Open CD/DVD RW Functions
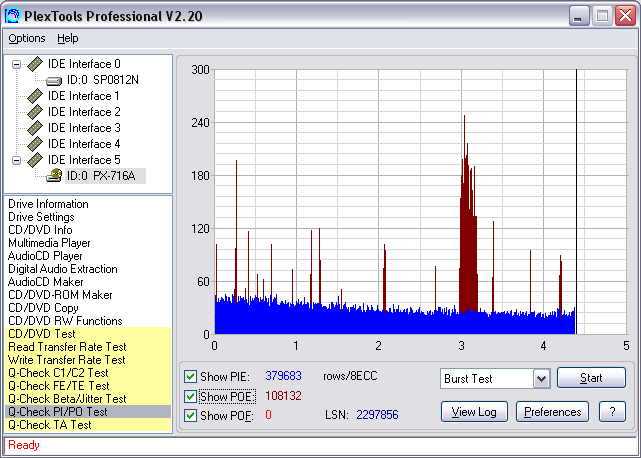The image size is (641, 458). 65,321
